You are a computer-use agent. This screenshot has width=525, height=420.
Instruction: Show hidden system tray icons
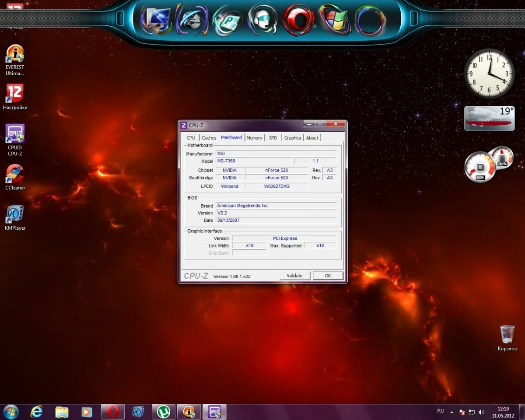point(451,412)
